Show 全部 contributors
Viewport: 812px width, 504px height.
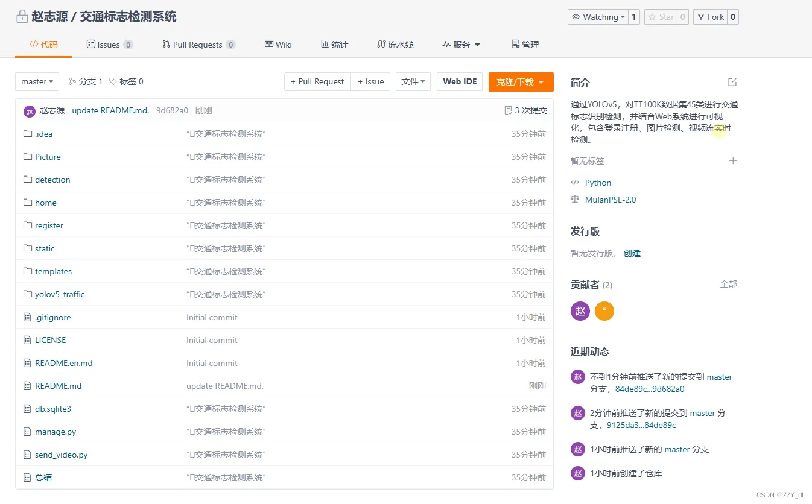[728, 284]
